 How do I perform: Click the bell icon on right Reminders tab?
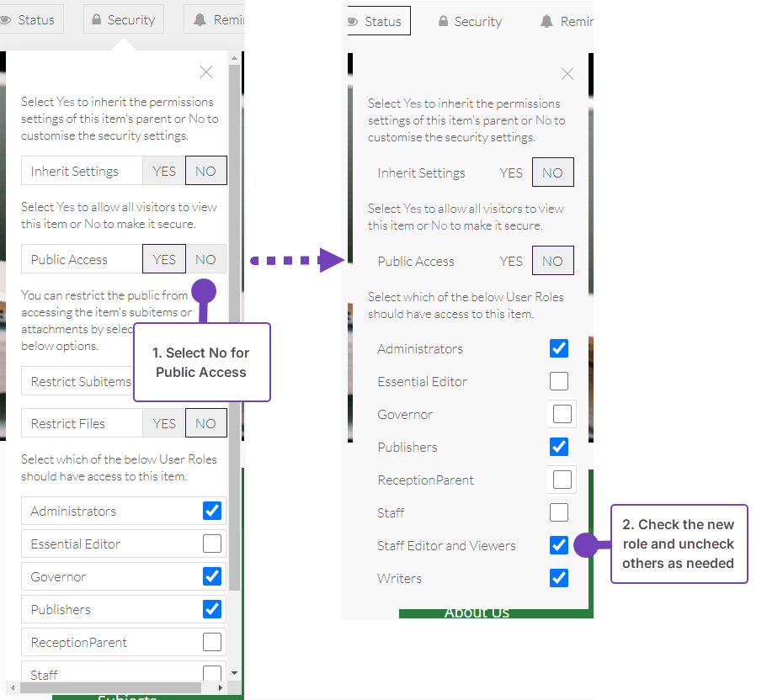[547, 22]
